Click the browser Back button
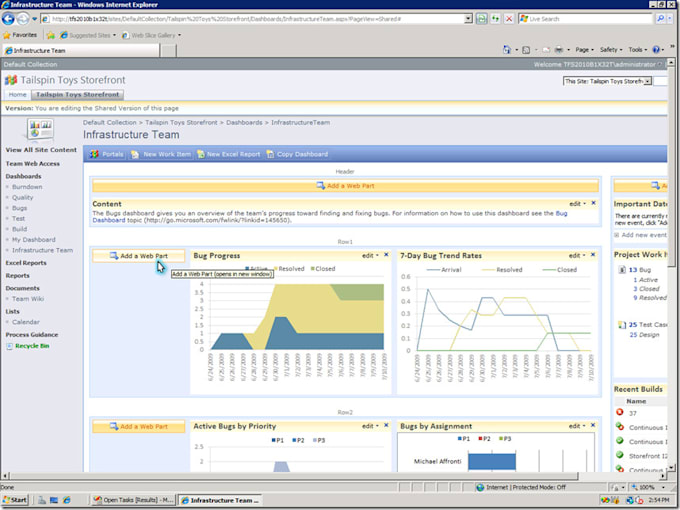Screen dimensions: 680x510 pos(8,19)
